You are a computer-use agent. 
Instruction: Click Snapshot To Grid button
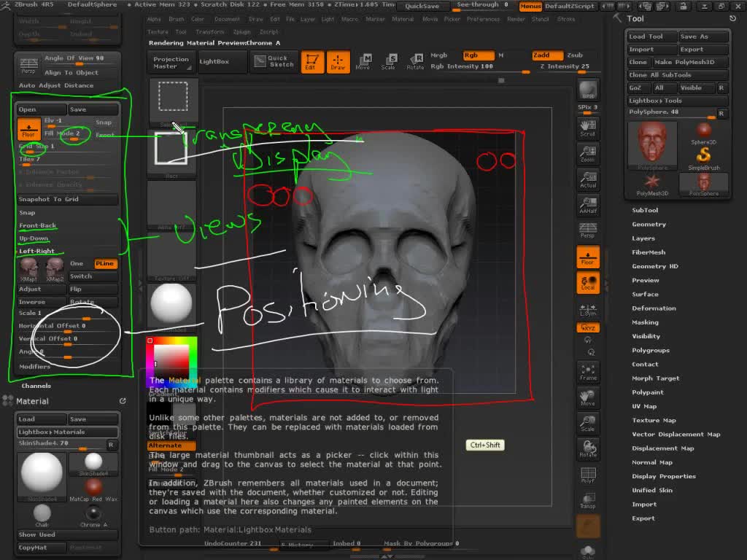pos(66,200)
